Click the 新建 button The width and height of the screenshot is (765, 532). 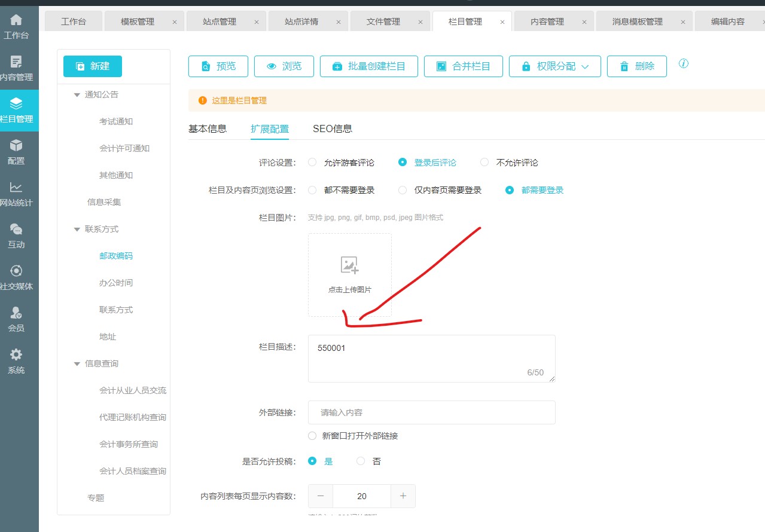[93, 66]
